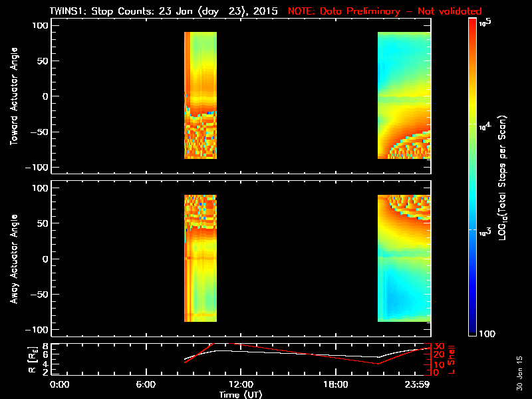Click the 'Time (UT)' x-axis label
The width and height of the screenshot is (532, 399).
click(241, 394)
